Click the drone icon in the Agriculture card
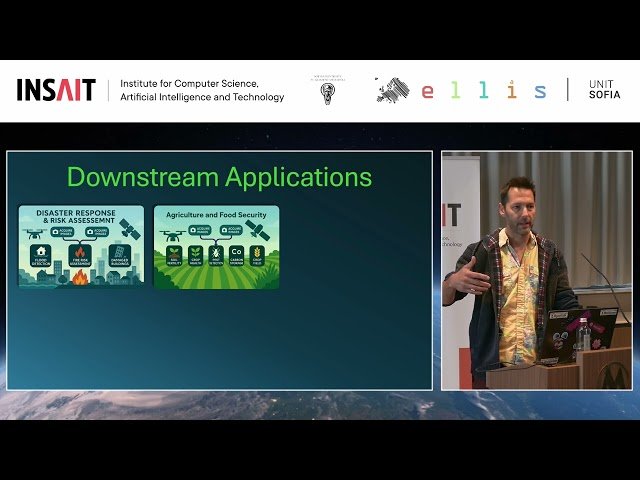 coord(172,236)
